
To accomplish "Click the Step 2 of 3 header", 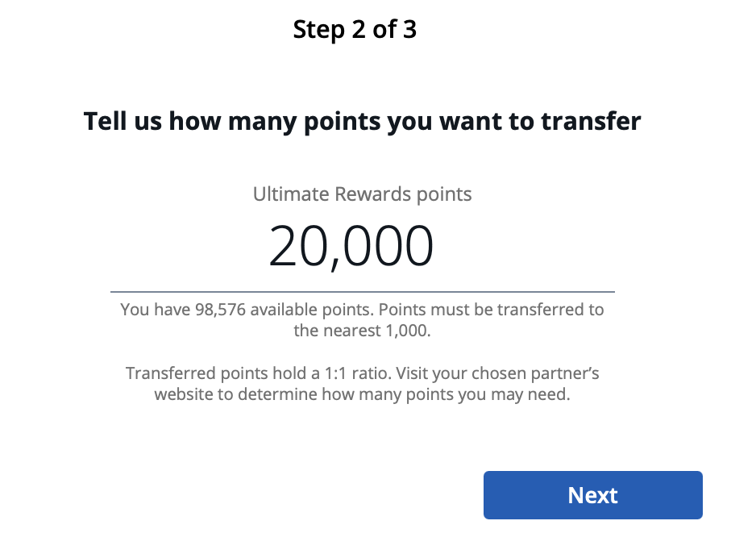I will click(354, 29).
